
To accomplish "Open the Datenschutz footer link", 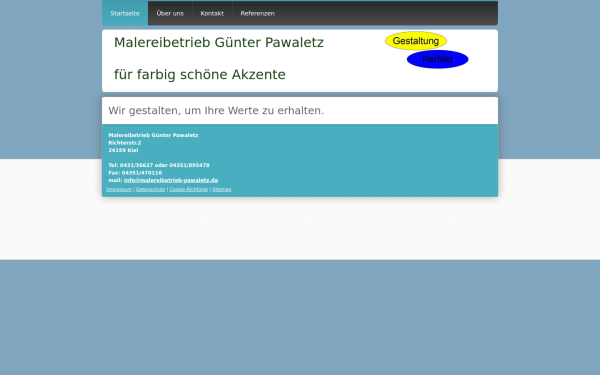I will click(x=150, y=189).
